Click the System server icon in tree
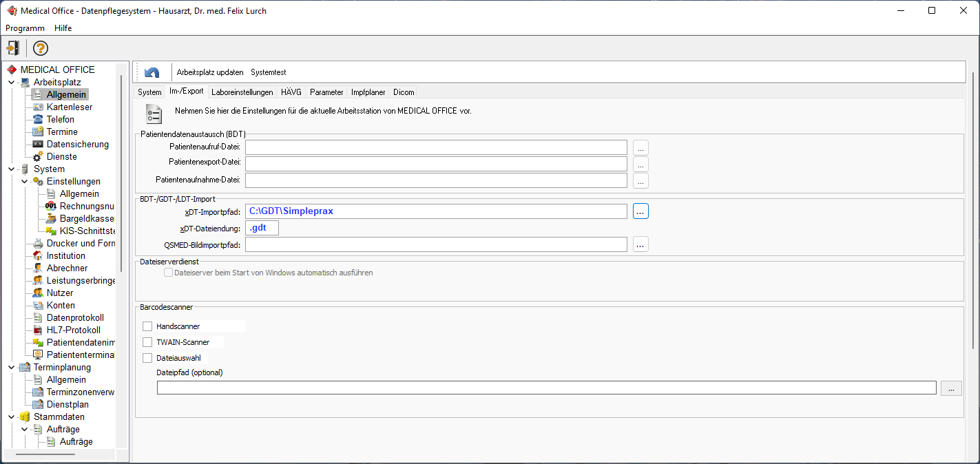This screenshot has width=980, height=464. 25,169
